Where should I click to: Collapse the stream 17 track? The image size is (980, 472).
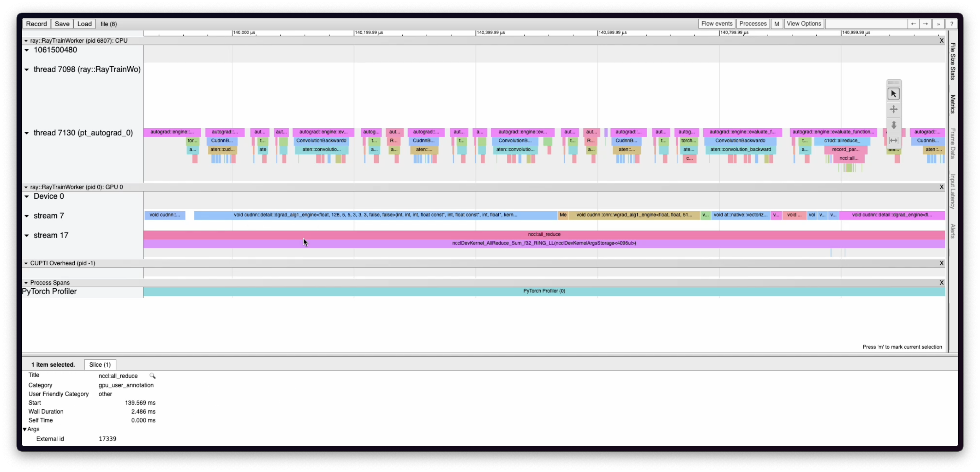(27, 236)
